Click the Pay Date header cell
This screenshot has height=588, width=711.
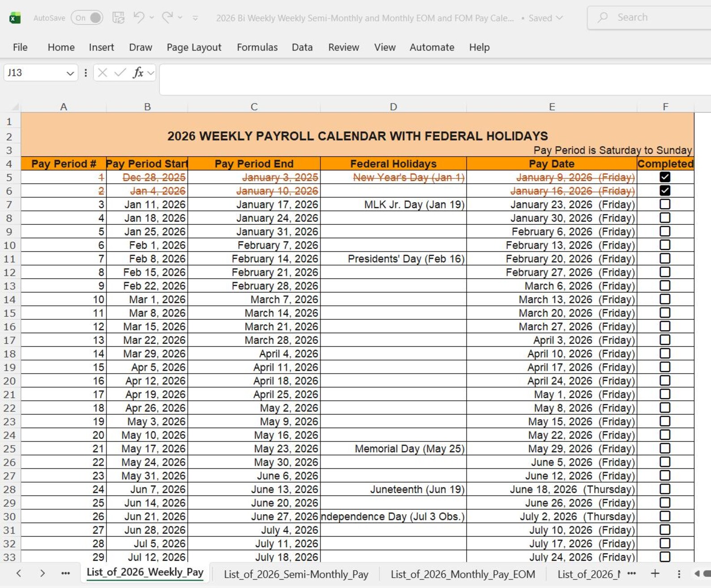coord(552,163)
